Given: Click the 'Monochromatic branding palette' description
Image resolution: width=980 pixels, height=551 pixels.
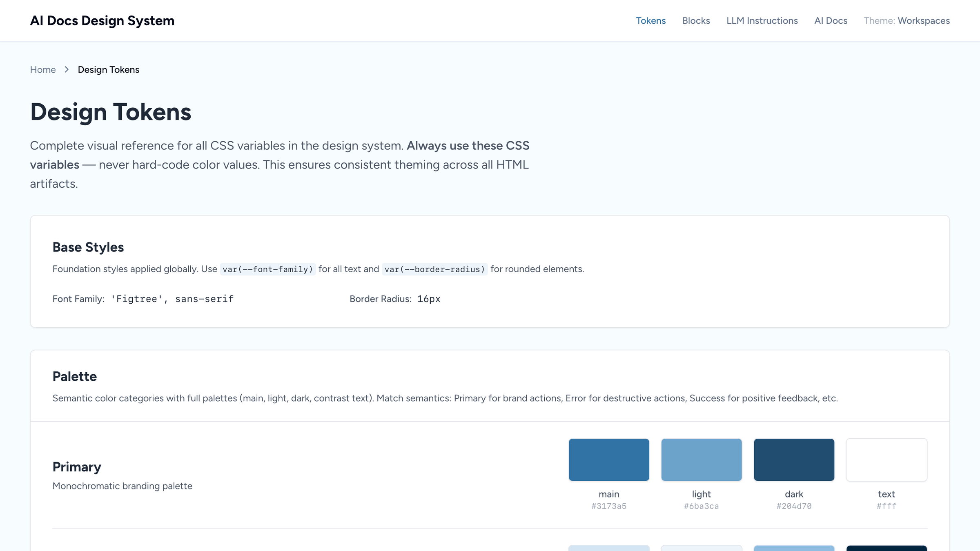Looking at the screenshot, I should click(122, 486).
